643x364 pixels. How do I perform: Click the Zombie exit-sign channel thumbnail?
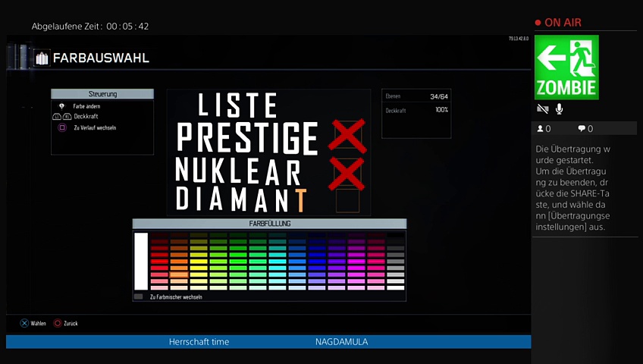point(566,67)
